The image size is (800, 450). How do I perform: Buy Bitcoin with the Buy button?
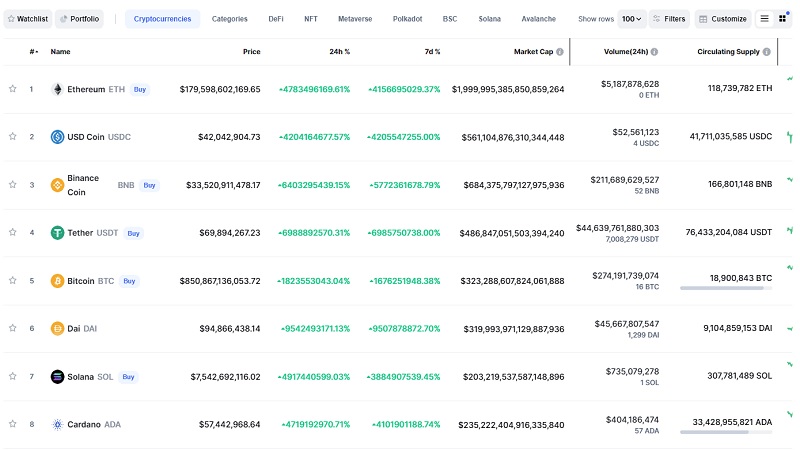point(130,281)
